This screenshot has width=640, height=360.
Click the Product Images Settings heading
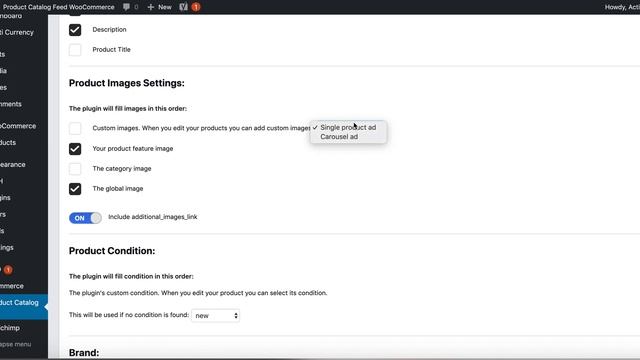coord(127,83)
